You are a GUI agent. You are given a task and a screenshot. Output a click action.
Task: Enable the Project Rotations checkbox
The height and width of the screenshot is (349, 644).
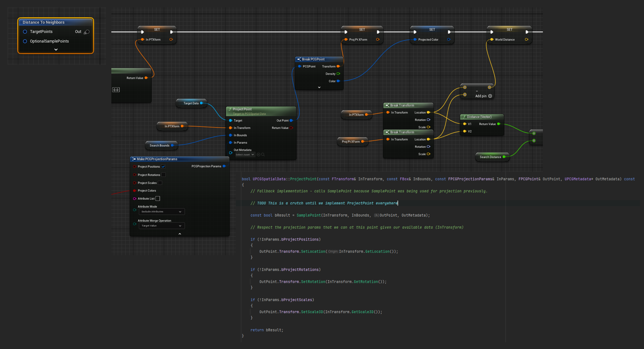click(163, 175)
